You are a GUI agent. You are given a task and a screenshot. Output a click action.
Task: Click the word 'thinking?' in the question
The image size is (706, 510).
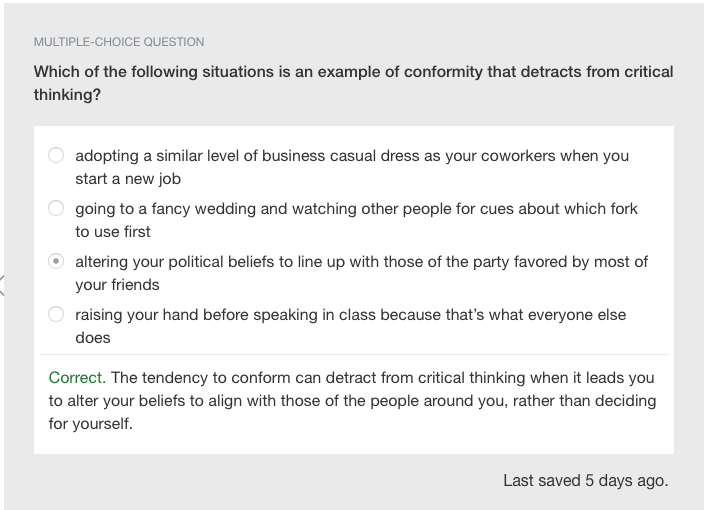point(67,95)
